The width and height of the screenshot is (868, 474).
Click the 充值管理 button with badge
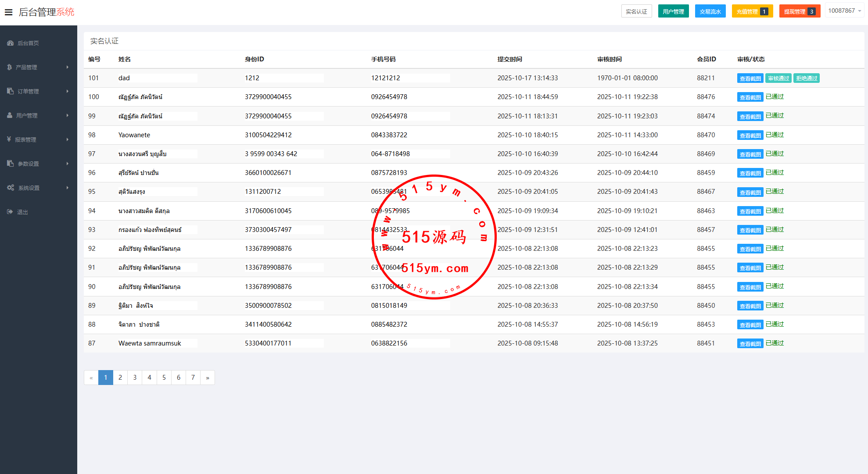click(752, 11)
